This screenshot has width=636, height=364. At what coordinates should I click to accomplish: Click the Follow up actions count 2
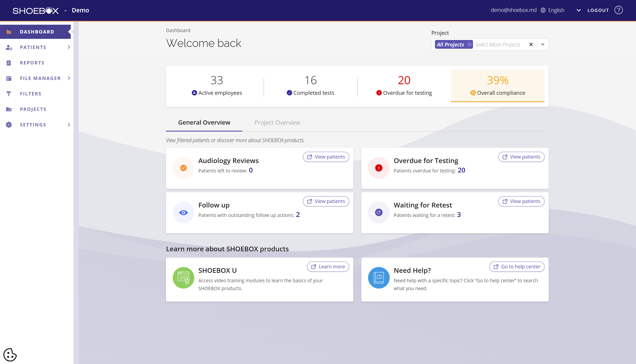pos(298,215)
